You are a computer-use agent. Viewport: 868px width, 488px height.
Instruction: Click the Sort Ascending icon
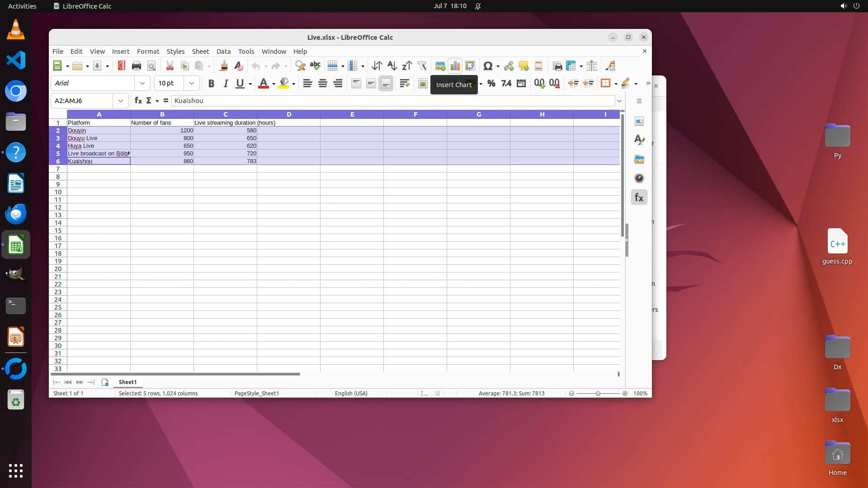[392, 66]
